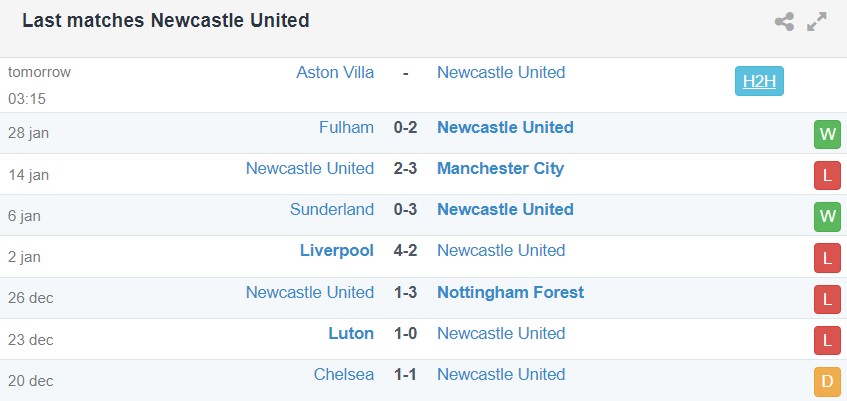This screenshot has height=401, width=847.
Task: Open the Sunderland team link
Action: coord(332,209)
